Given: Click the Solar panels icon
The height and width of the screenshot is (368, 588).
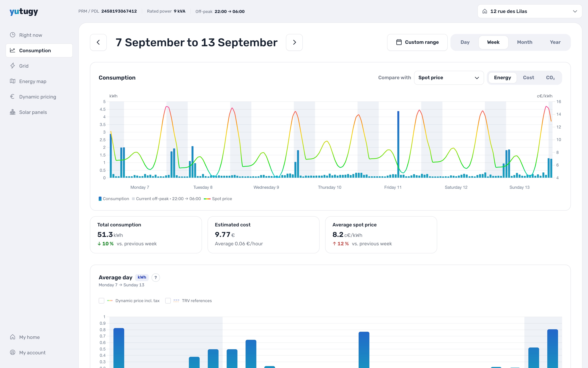Looking at the screenshot, I should 13,112.
